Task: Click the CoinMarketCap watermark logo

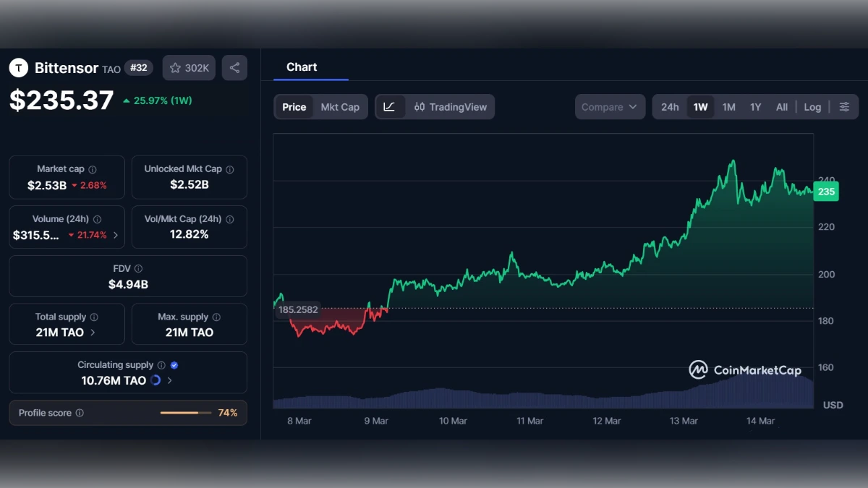Action: coord(697,369)
